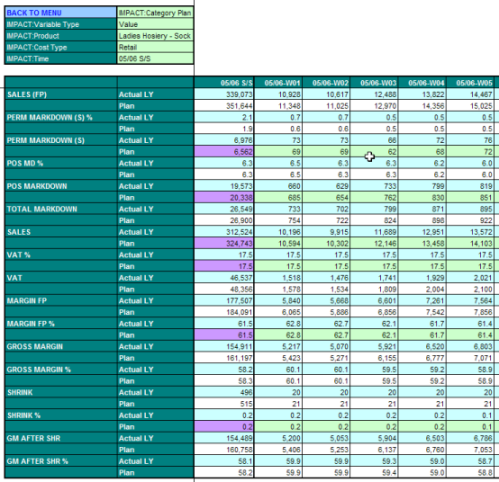Select the GM After Shr Plan cell 160,758
Screen dimensions: 499x482
coord(224,450)
